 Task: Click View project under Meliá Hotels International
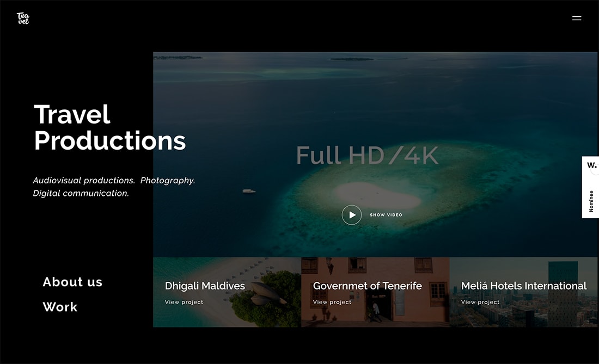click(x=480, y=302)
